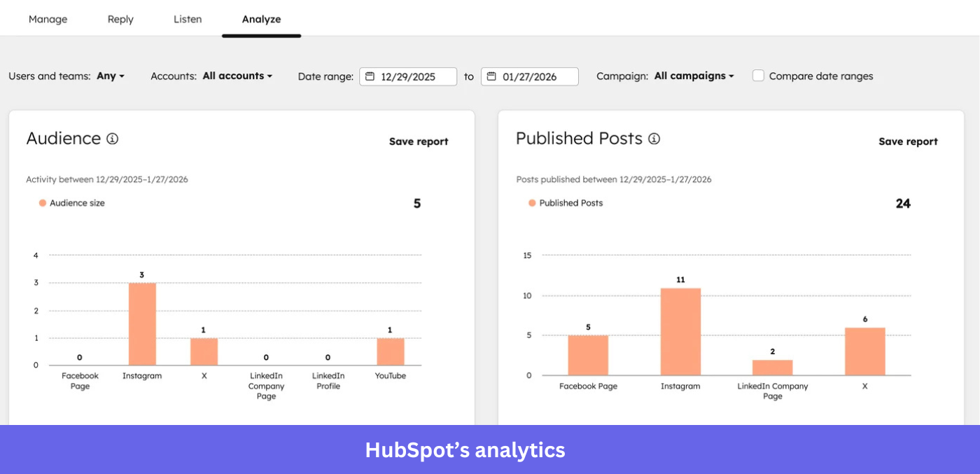Click "Activity between 12/29/2025–1/27/2026" text
This screenshot has height=474, width=980.
point(107,179)
